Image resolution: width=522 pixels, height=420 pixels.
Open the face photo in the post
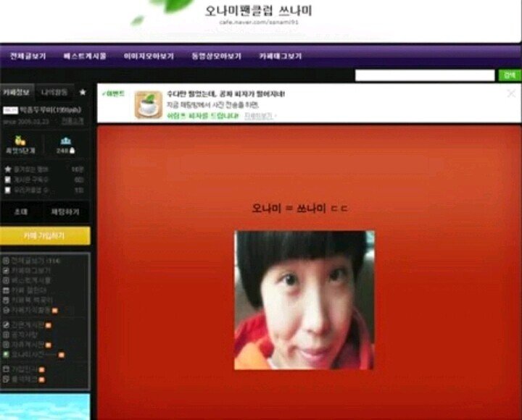[x=304, y=300]
